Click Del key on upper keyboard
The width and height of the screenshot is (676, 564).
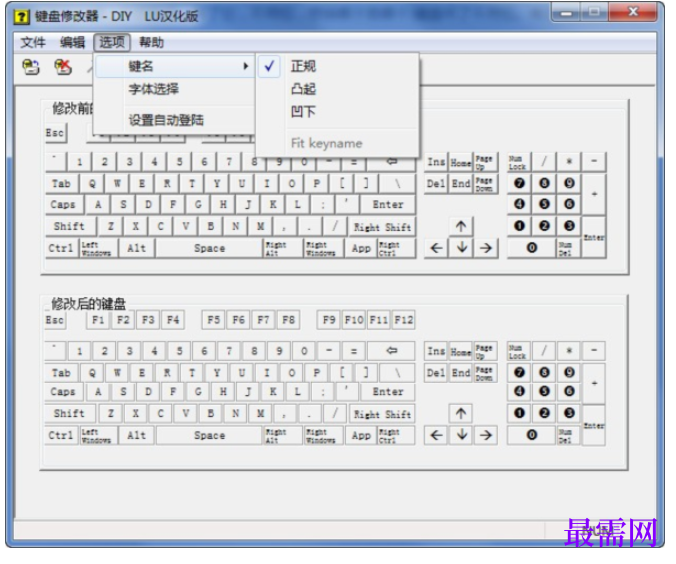436,184
